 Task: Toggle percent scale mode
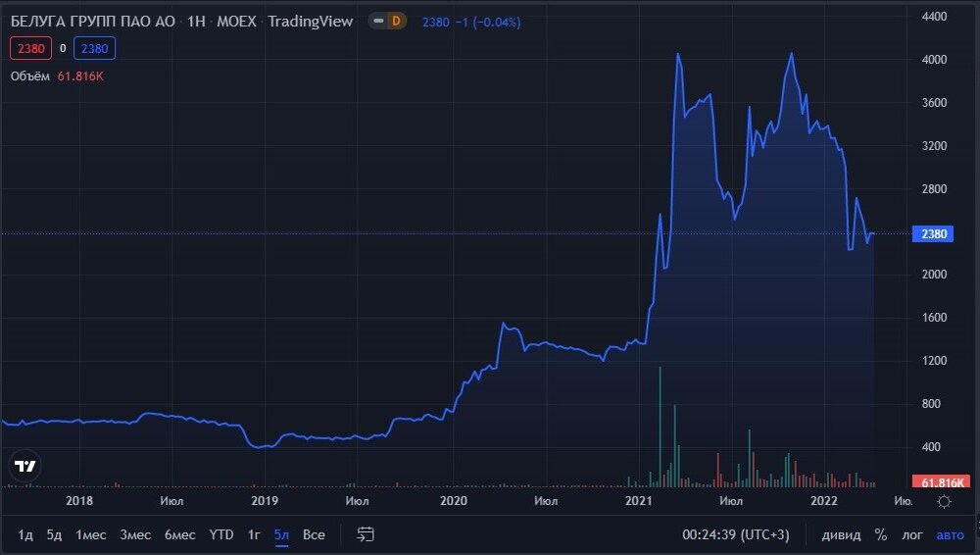coord(881,535)
